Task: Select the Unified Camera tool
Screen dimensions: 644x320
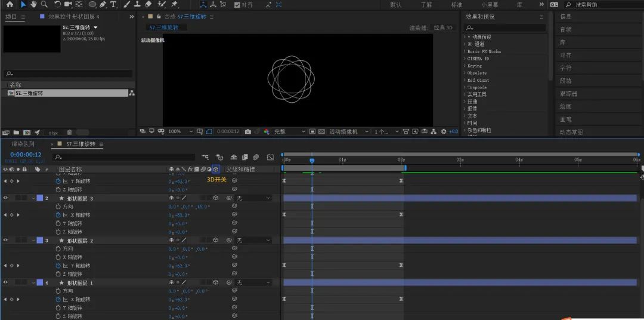Action: [68, 5]
